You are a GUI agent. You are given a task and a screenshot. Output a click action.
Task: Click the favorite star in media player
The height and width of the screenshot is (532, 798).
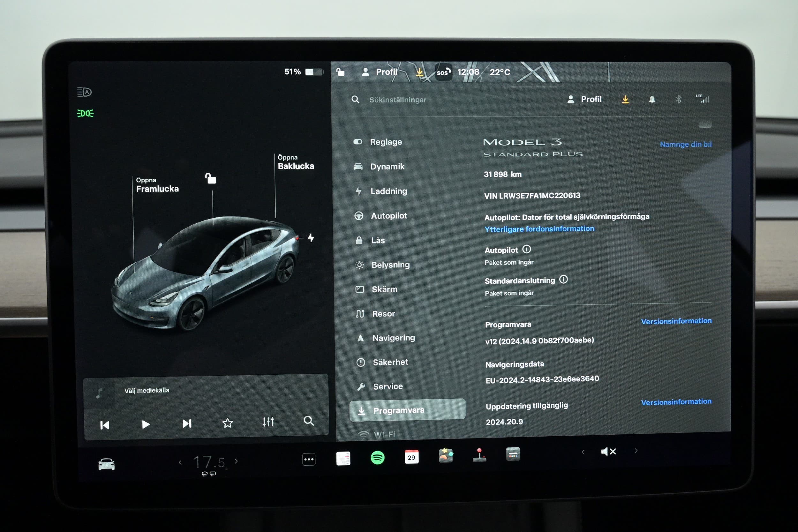click(x=227, y=423)
